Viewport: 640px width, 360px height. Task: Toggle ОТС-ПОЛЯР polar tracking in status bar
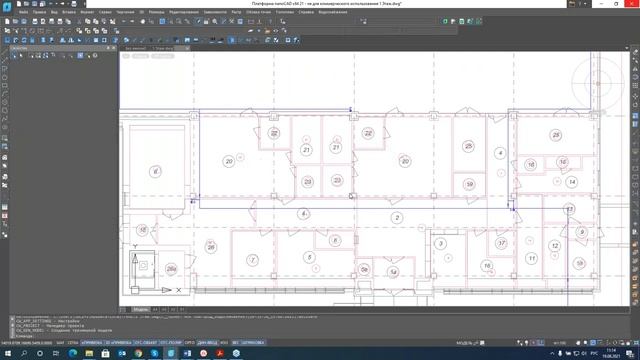171,343
